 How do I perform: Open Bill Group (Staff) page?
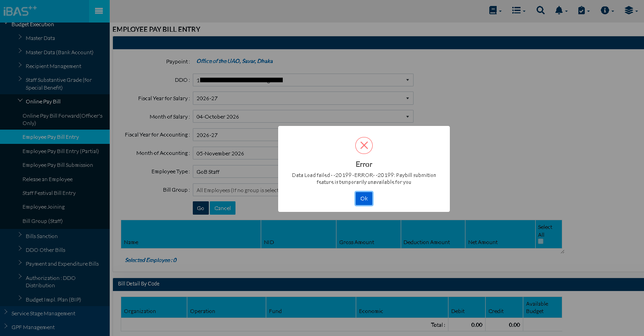43,221
